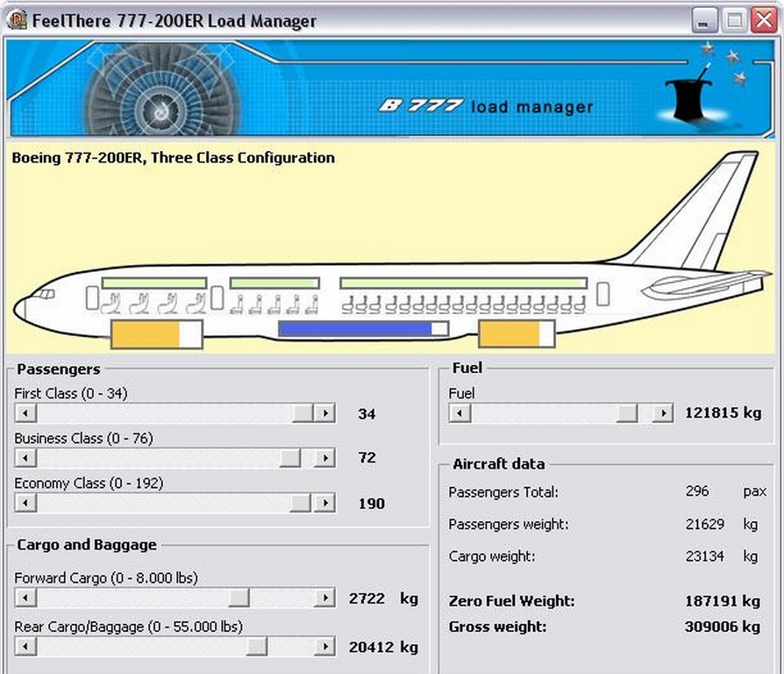Increase Forward Cargo with right arrow
The height and width of the screenshot is (674, 784).
coord(325,598)
